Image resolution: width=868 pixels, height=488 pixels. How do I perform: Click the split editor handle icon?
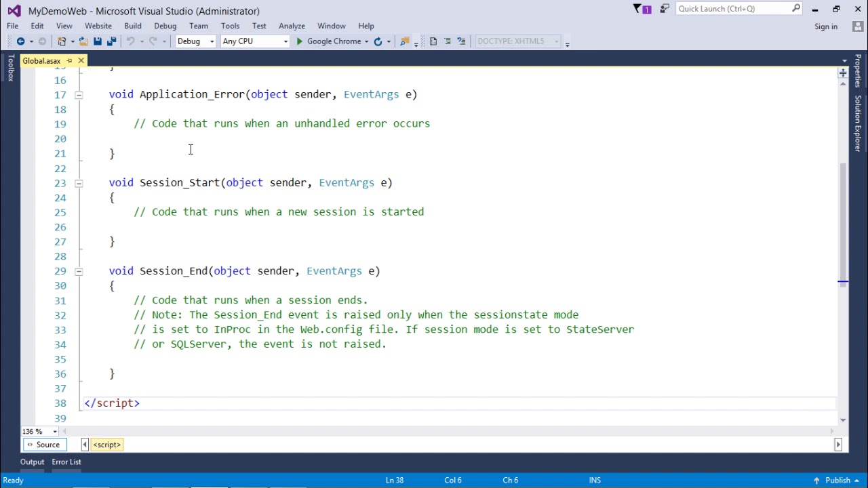point(843,73)
